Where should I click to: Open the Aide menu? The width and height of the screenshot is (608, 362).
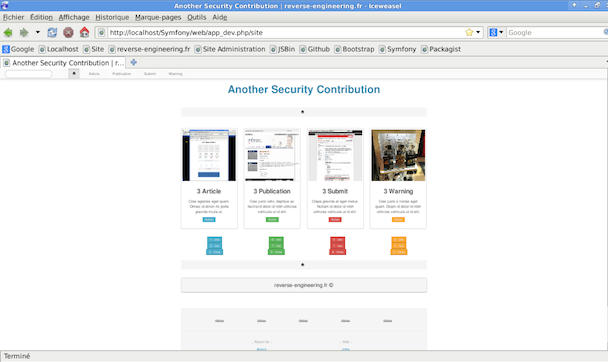point(219,17)
